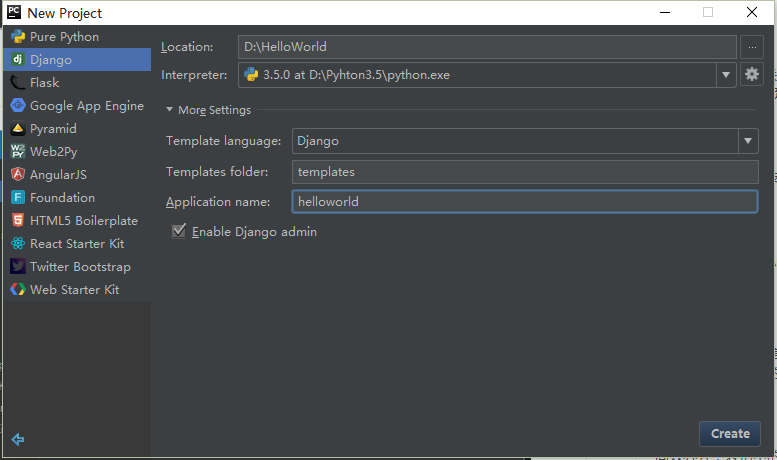Select Twitter Bootstrap project type

tap(77, 267)
